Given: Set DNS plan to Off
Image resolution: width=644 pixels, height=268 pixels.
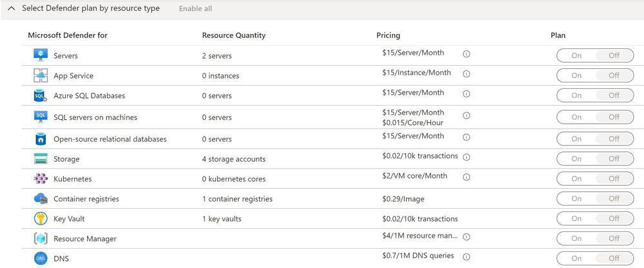Looking at the screenshot, I should click(x=614, y=258).
